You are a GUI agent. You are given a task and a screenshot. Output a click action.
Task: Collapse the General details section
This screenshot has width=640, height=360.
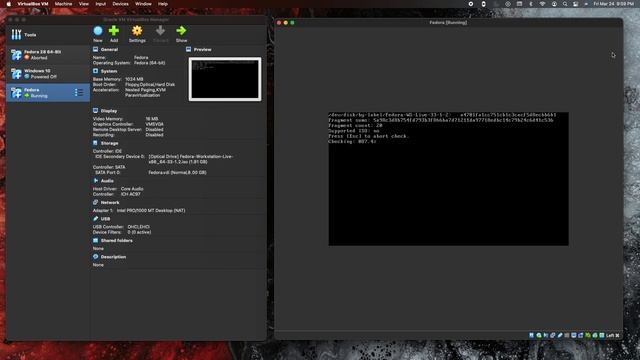point(109,49)
